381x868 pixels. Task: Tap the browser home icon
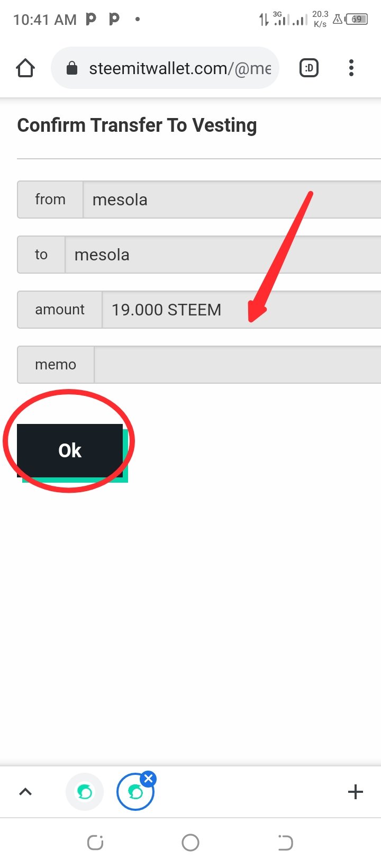click(x=25, y=68)
